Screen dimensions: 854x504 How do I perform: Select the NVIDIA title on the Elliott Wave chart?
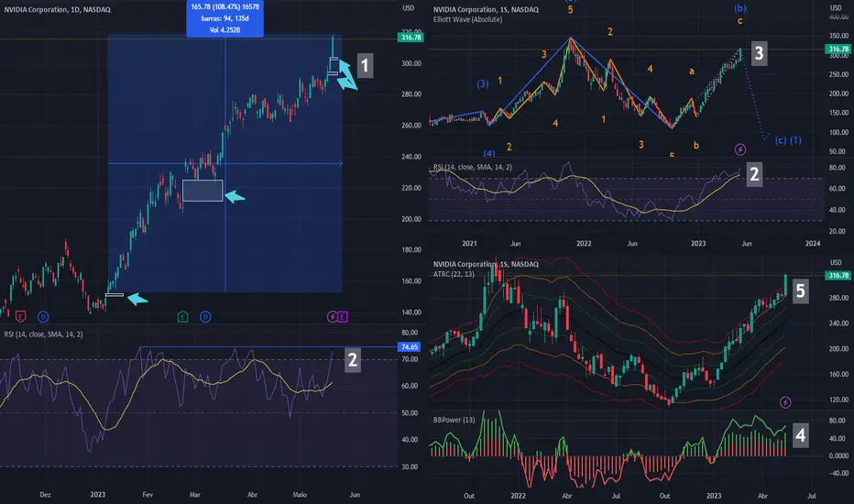coord(486,9)
